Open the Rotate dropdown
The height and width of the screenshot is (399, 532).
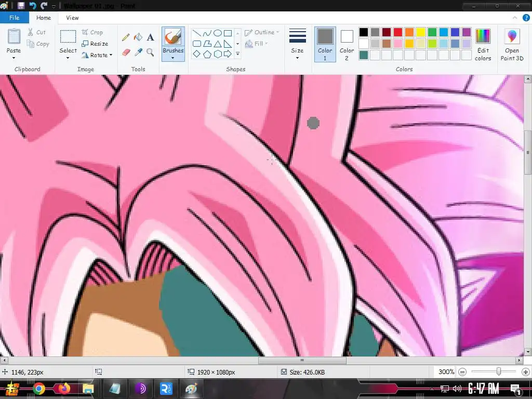tap(97, 55)
